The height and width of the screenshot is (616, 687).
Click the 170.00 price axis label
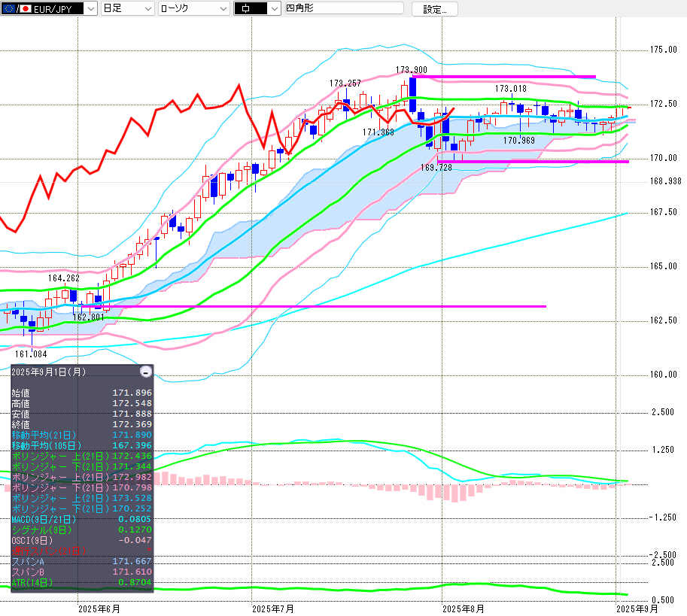(664, 158)
